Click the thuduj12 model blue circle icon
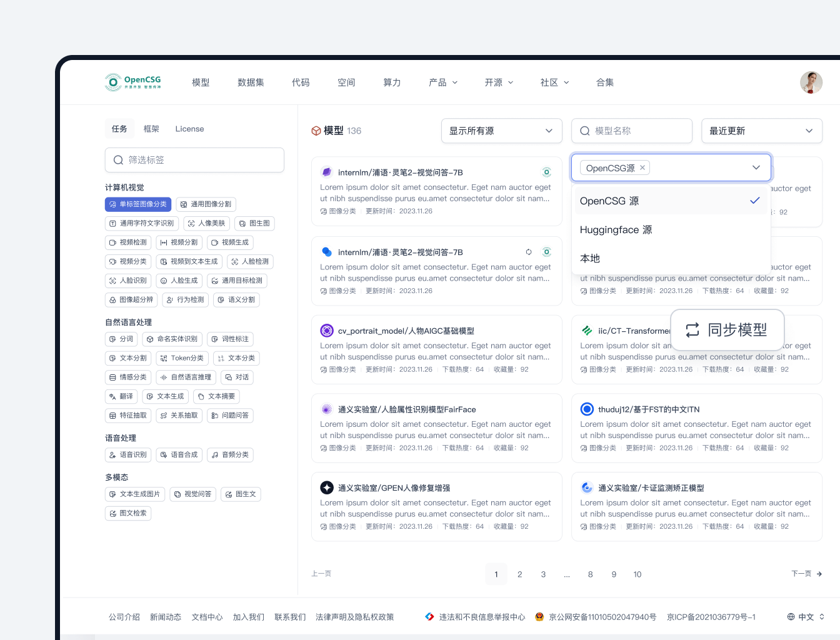 [x=587, y=409]
